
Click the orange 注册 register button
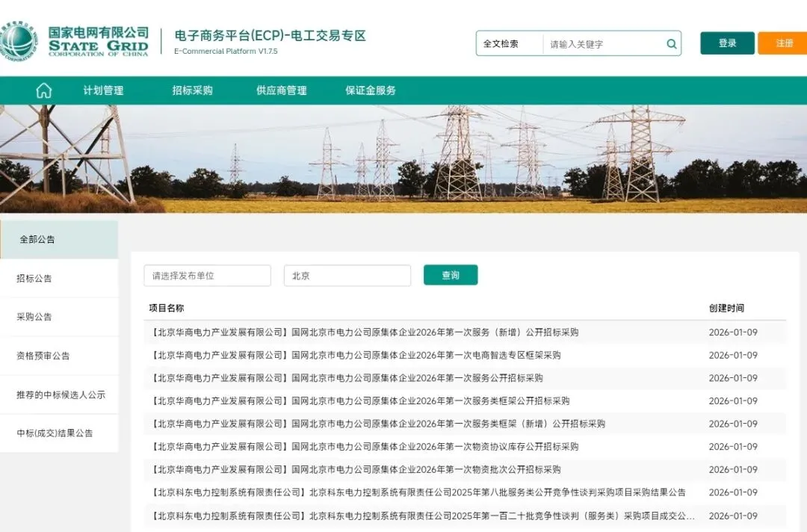tap(782, 43)
